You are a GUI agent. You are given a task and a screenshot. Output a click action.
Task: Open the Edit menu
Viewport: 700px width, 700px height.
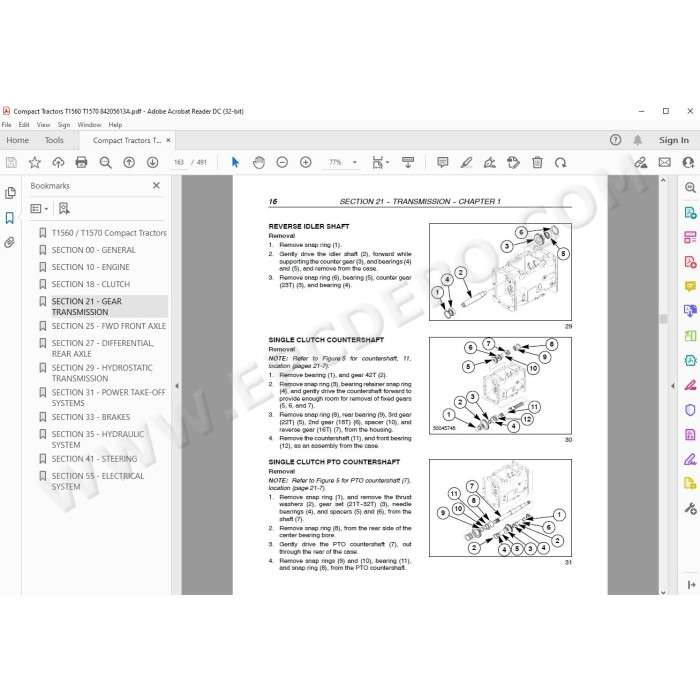pyautogui.click(x=24, y=125)
